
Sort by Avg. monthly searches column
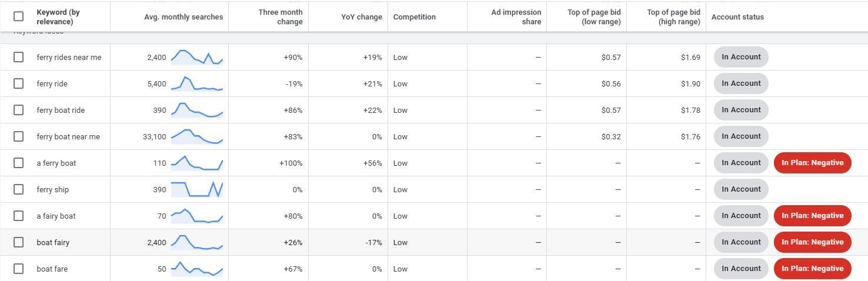coord(183,17)
